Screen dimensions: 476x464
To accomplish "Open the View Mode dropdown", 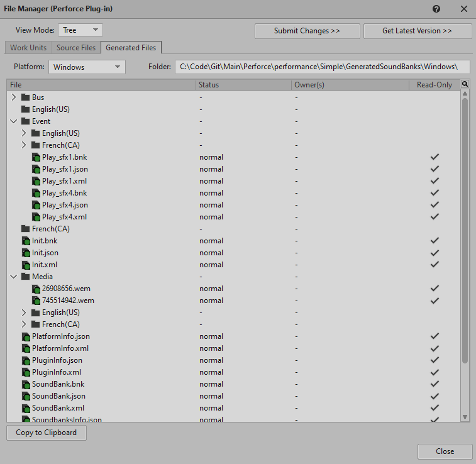I will click(x=80, y=30).
